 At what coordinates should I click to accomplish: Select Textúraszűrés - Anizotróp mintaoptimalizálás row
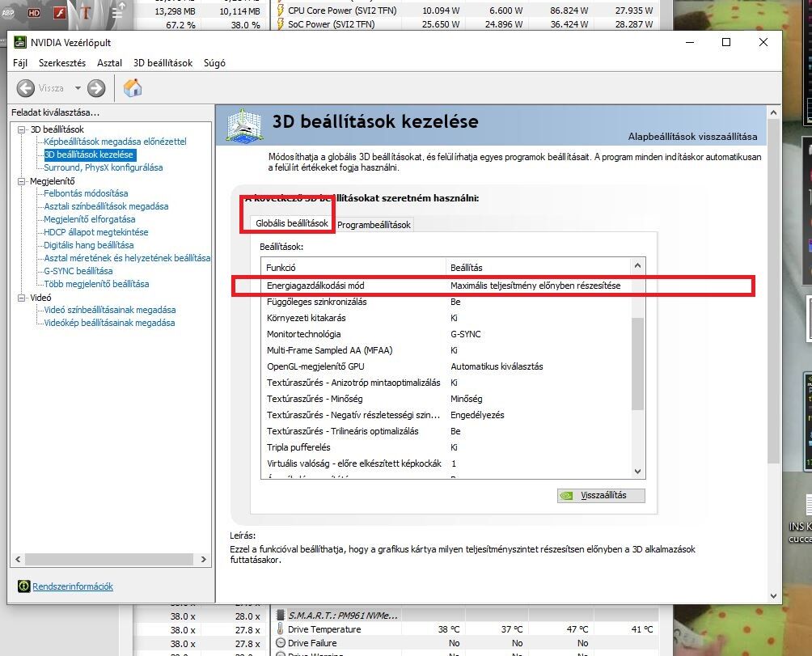coord(446,383)
